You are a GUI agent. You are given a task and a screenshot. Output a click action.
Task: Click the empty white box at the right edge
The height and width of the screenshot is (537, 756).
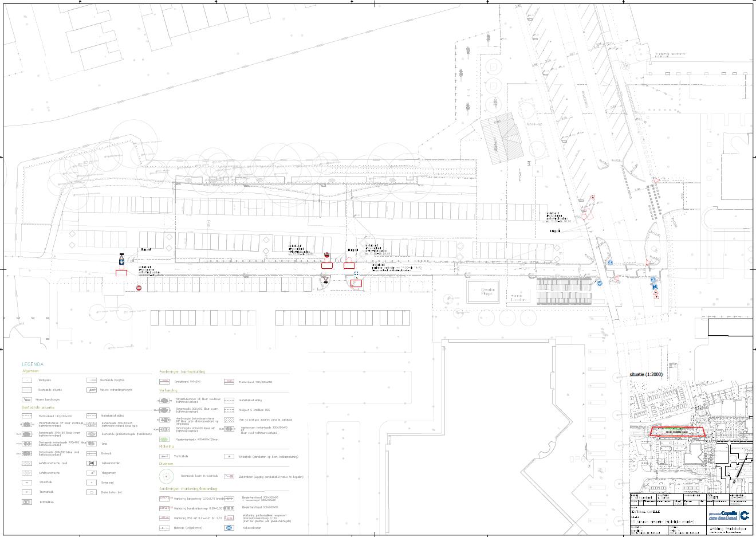(730, 327)
